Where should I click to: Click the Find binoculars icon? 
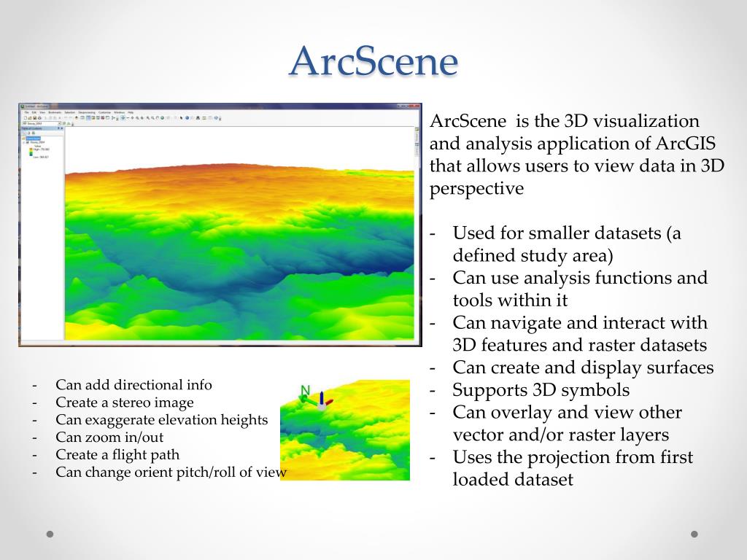198,117
